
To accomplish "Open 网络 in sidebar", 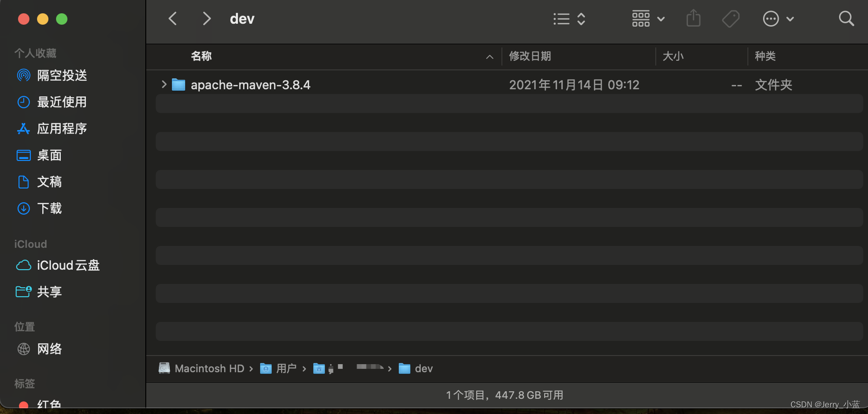I will 39,349.
